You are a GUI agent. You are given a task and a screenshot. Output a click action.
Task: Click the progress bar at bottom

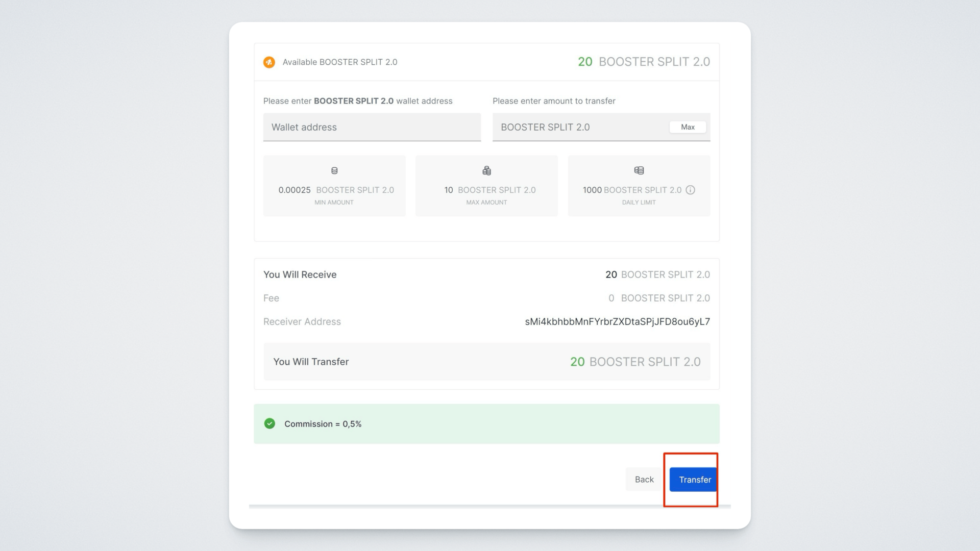489,507
